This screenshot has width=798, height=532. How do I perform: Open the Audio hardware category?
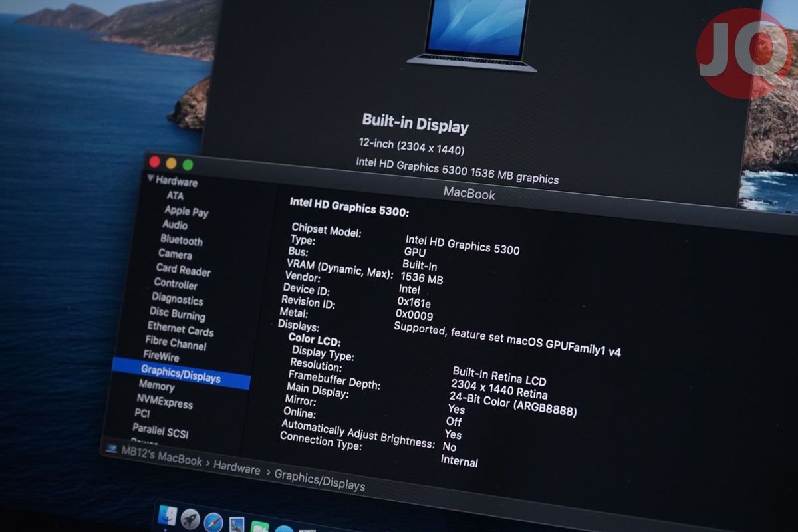click(175, 225)
